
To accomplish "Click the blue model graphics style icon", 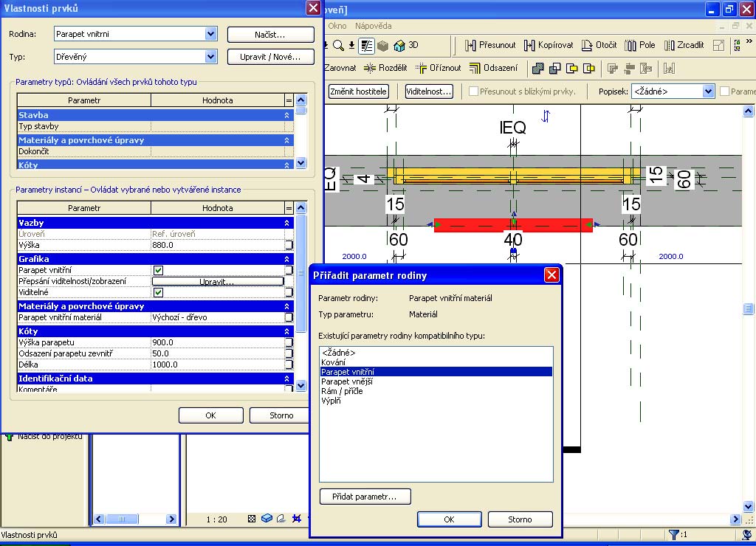I will point(267,519).
